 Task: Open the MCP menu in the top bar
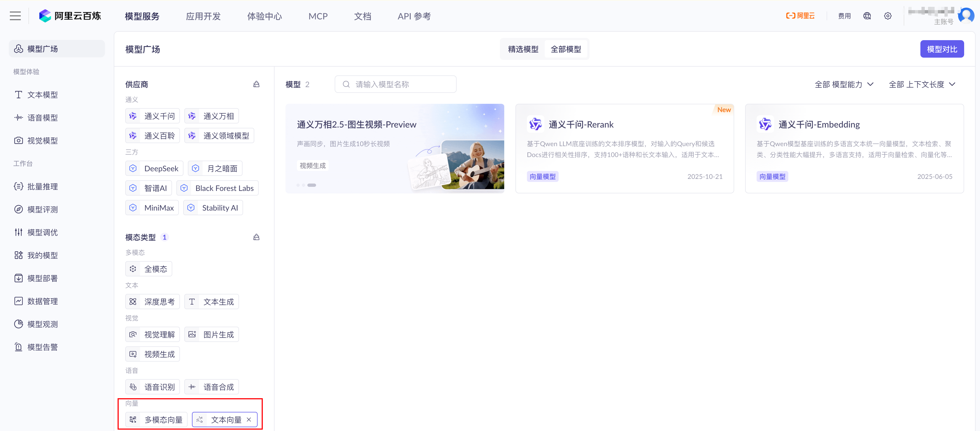click(318, 16)
